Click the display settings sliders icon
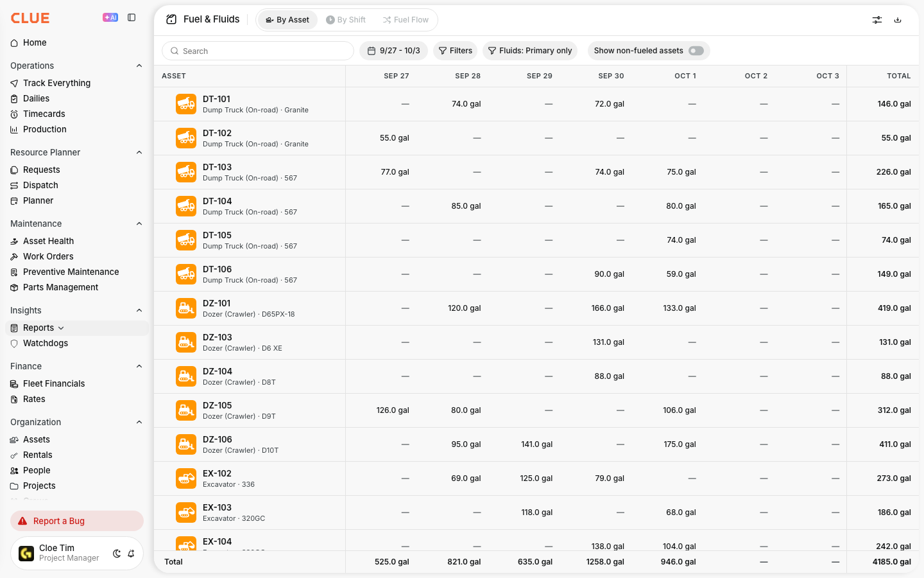 click(x=877, y=20)
